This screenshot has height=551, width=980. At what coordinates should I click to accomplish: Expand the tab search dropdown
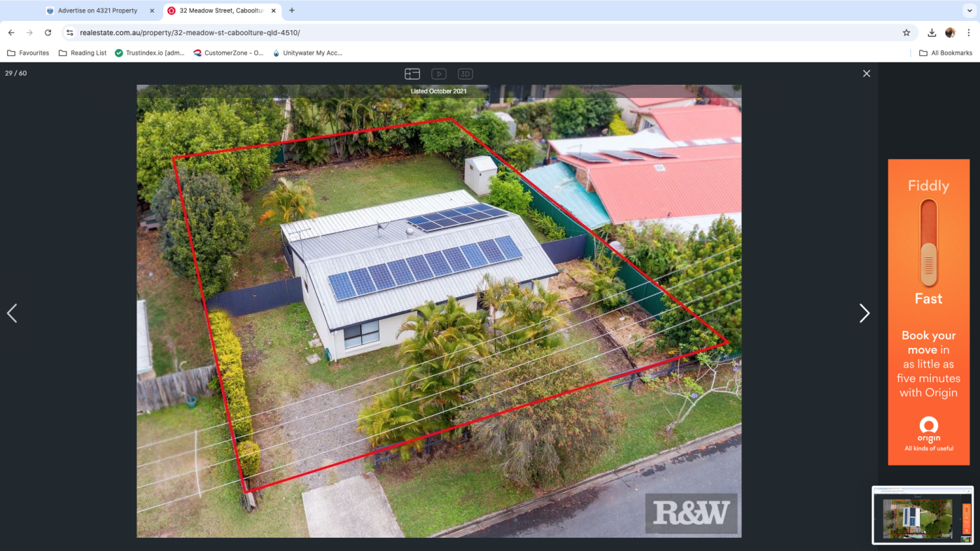(x=969, y=11)
